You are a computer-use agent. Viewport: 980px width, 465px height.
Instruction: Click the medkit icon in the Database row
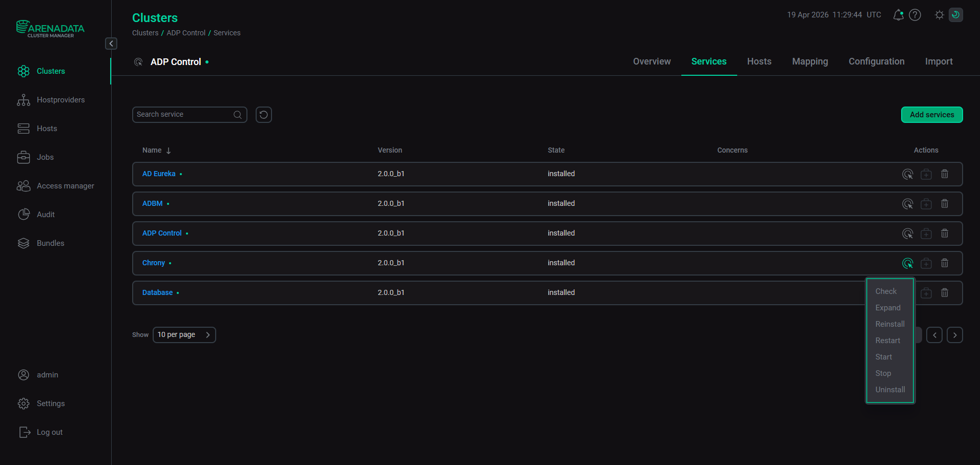pyautogui.click(x=926, y=293)
